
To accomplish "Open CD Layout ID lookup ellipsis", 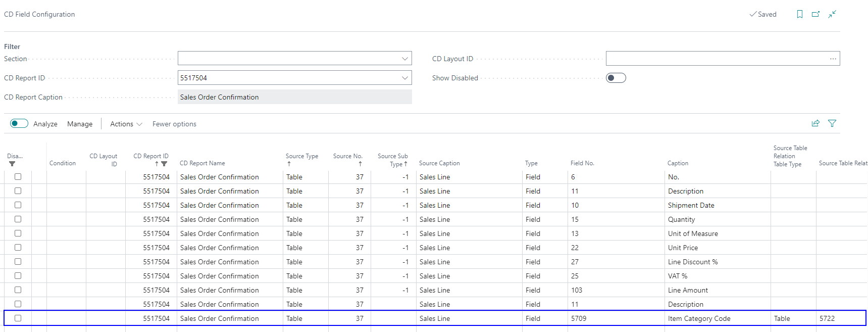I will 833,59.
